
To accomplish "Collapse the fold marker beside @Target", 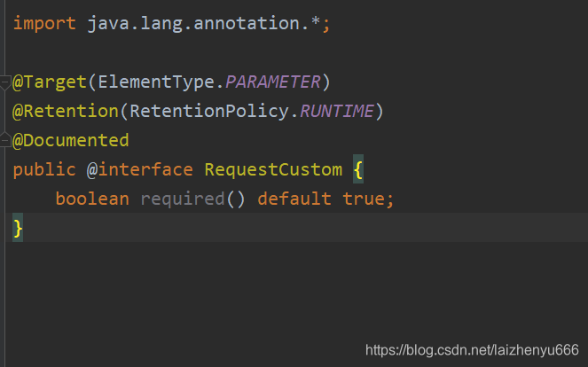I will tap(4, 82).
